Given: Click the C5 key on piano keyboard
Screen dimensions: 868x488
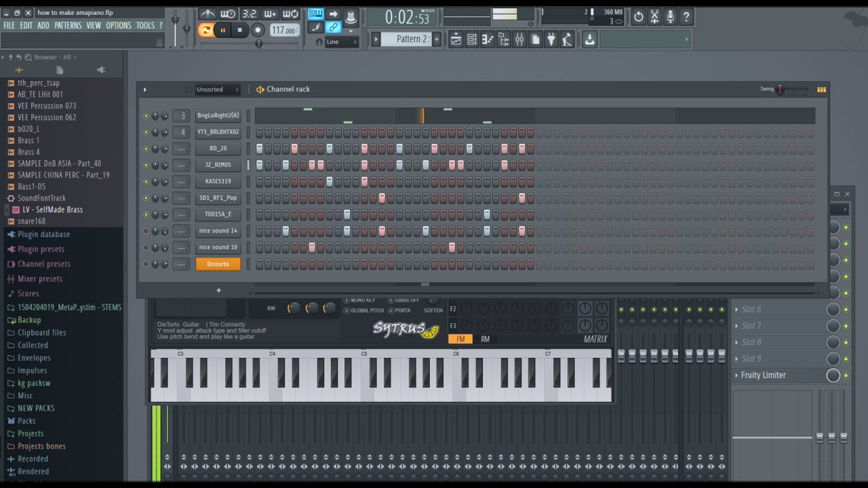Looking at the screenshot, I should click(x=367, y=393).
